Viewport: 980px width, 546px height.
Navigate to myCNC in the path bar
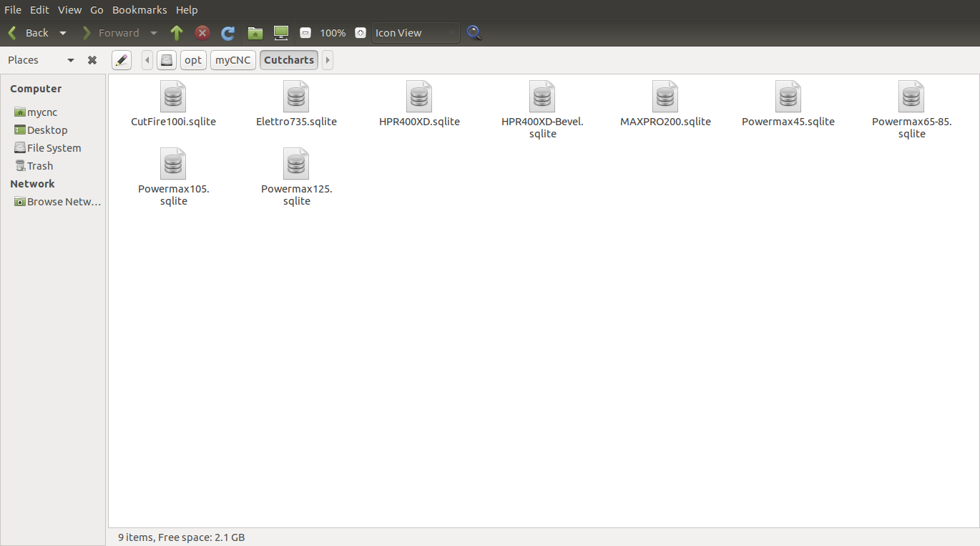tap(233, 60)
